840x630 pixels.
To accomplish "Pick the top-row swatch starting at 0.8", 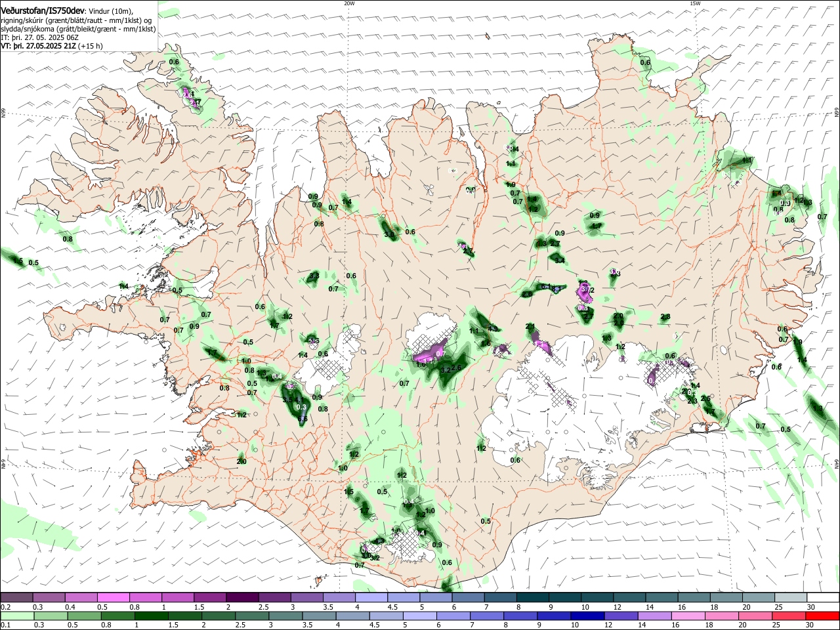I will tap(145, 597).
